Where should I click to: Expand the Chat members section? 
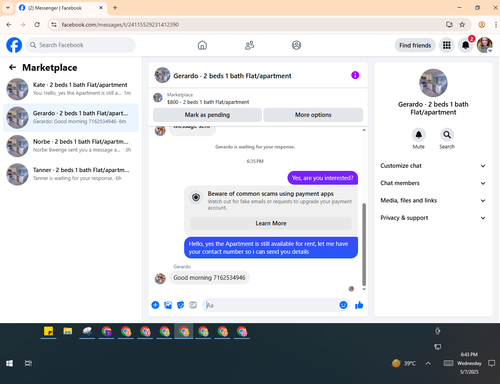pos(433,183)
